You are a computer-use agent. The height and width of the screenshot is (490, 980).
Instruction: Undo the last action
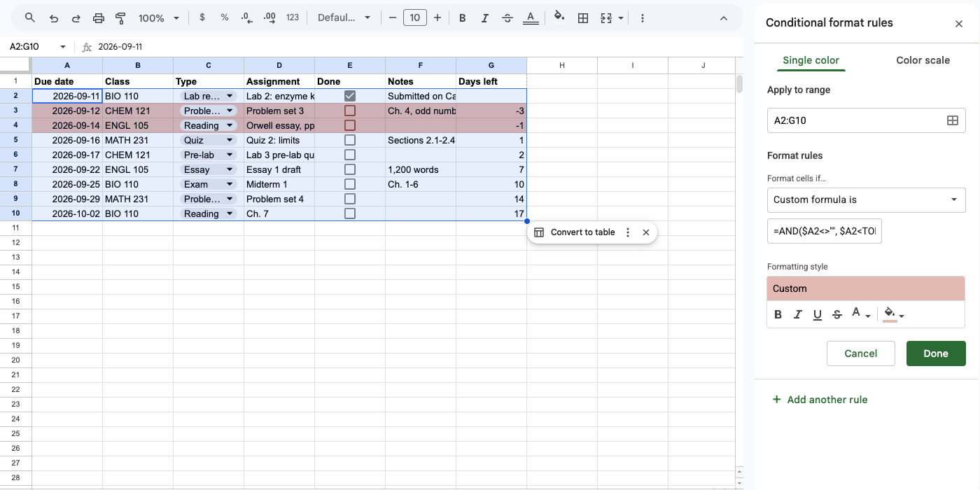point(54,17)
